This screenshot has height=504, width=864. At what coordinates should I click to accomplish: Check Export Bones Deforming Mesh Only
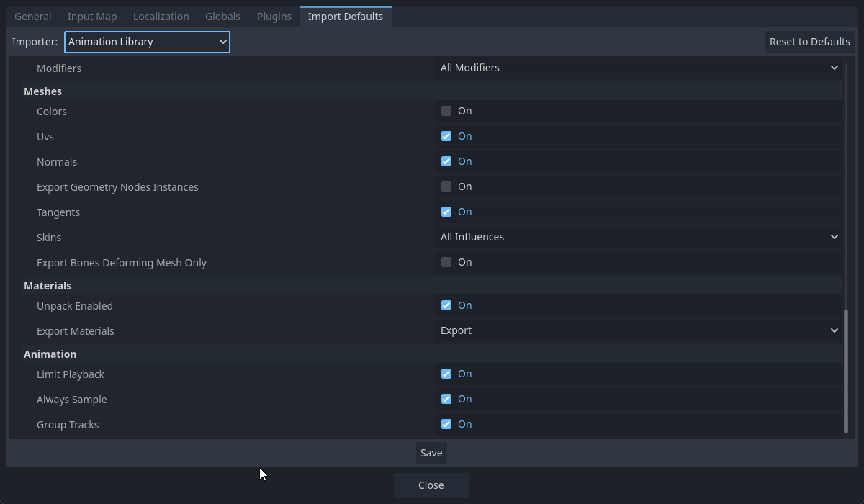click(446, 262)
